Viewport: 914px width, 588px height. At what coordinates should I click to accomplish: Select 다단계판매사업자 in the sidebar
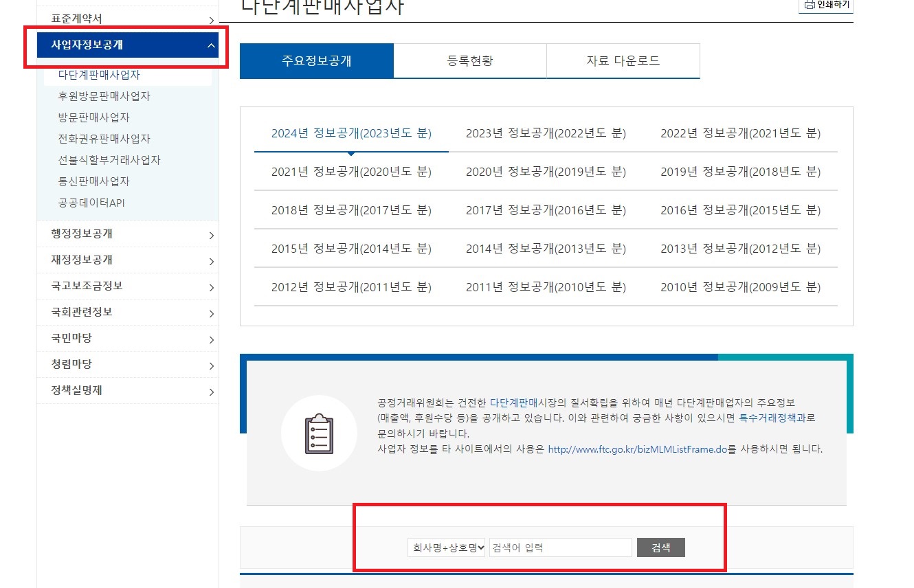100,75
